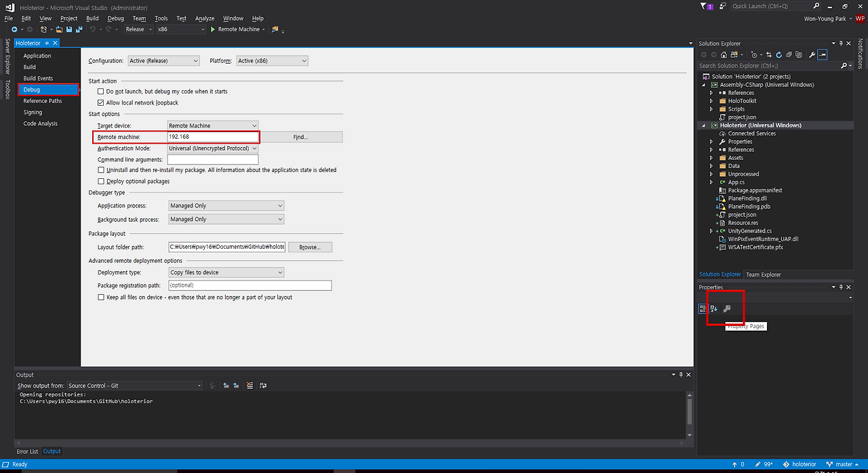This screenshot has width=868, height=473.
Task: Start debugging on Remote Machine play icon
Action: tap(213, 29)
